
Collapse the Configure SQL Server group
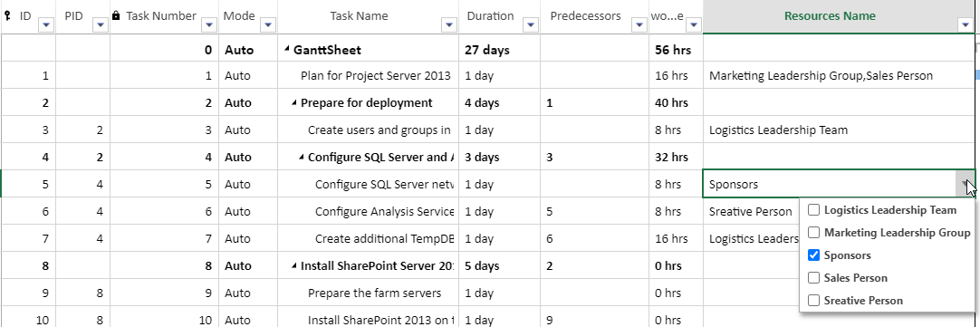[x=303, y=158]
